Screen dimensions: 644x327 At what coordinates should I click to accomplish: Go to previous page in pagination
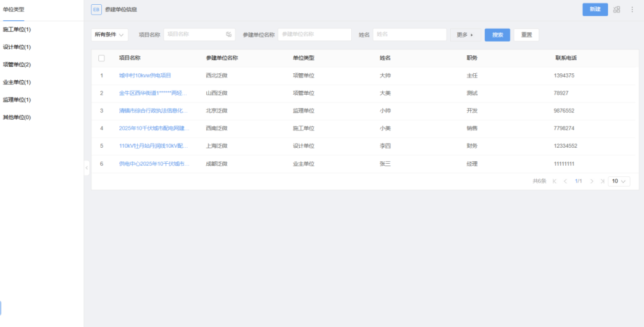tap(565, 181)
